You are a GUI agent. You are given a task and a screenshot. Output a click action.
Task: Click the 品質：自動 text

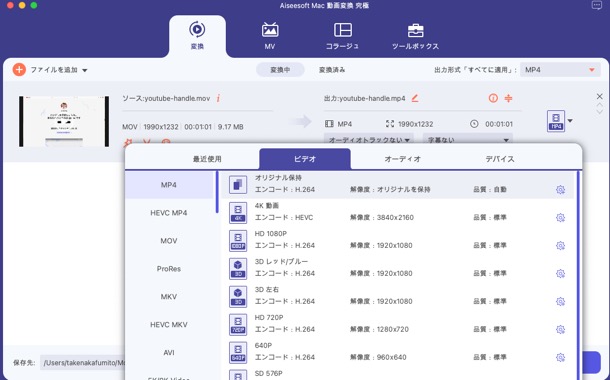(x=490, y=189)
